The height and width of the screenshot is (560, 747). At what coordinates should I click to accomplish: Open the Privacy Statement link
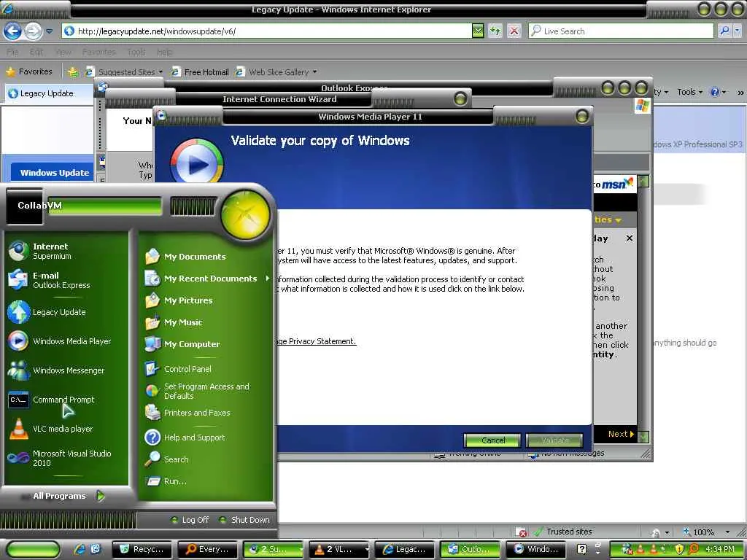[x=317, y=341]
